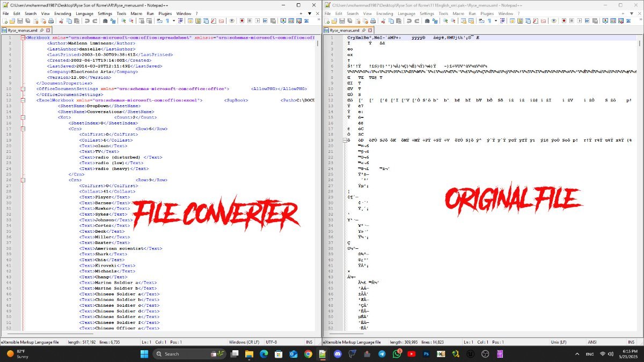Click the Zoom in icon in the left Notepad++ window

point(123,21)
